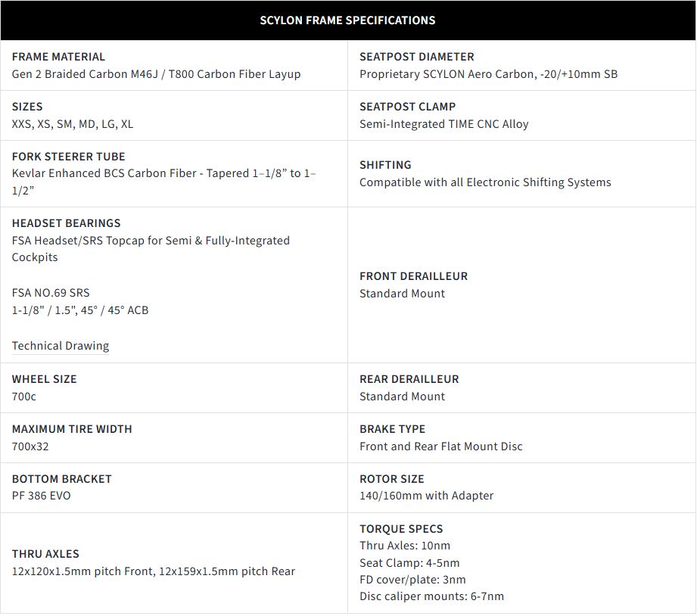Click the FRONT DERAILLEUR heading

click(x=413, y=276)
